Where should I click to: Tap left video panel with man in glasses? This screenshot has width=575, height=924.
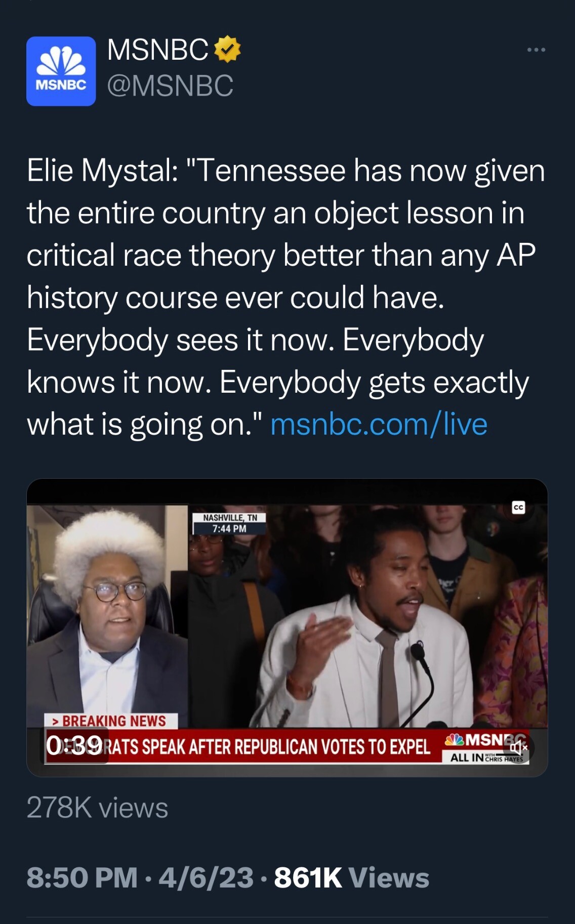coord(107,616)
